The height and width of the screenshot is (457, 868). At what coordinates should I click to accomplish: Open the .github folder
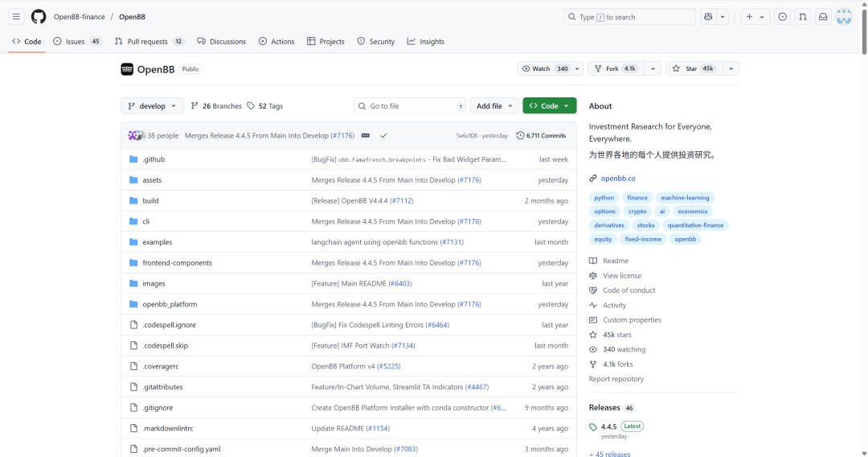154,159
